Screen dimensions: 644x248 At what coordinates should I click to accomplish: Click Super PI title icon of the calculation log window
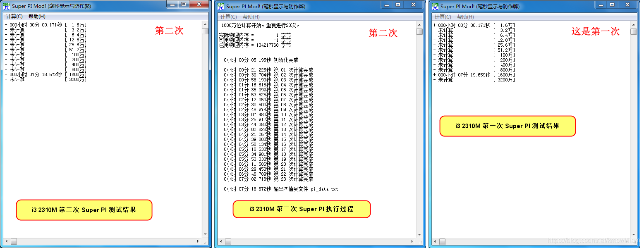221,6
